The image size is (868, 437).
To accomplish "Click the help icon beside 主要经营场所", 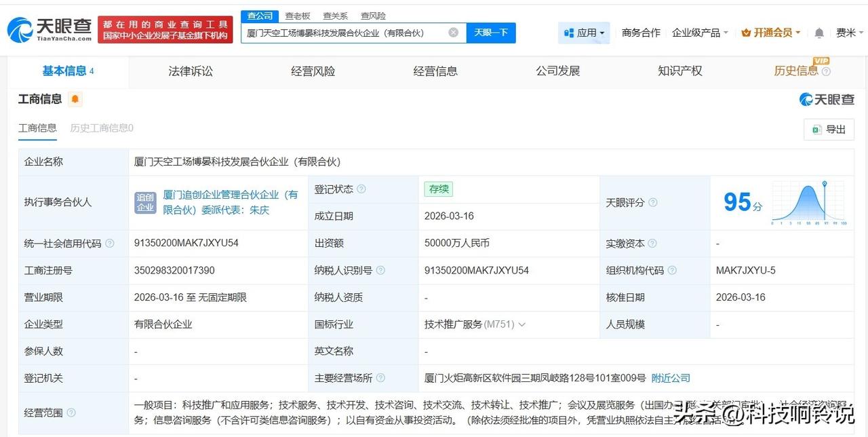I will pos(380,378).
